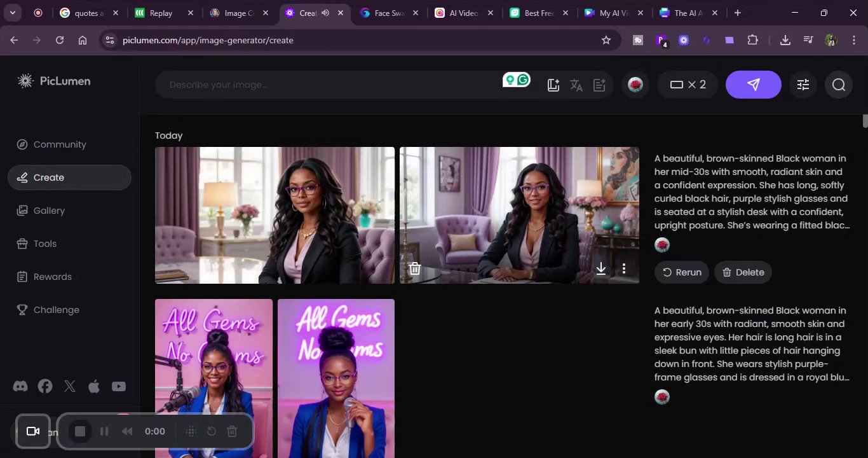
Task: Click trash icon on second office image
Action: tap(415, 268)
